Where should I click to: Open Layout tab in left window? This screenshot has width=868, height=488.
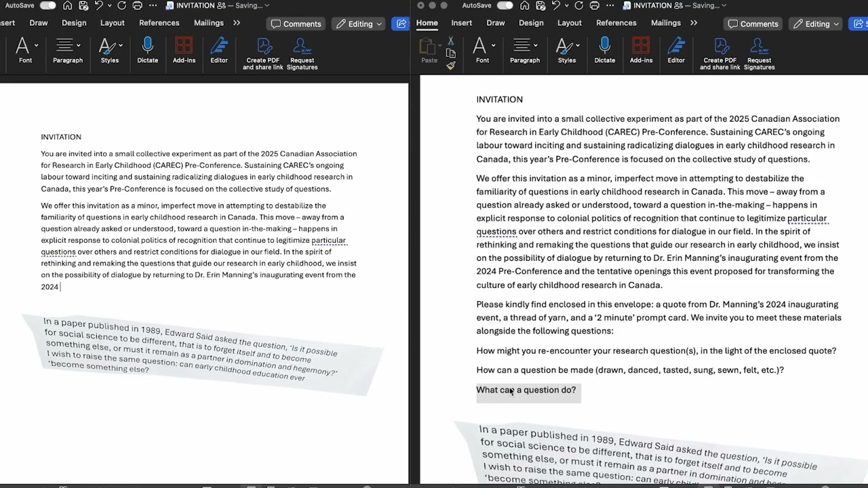click(x=113, y=23)
